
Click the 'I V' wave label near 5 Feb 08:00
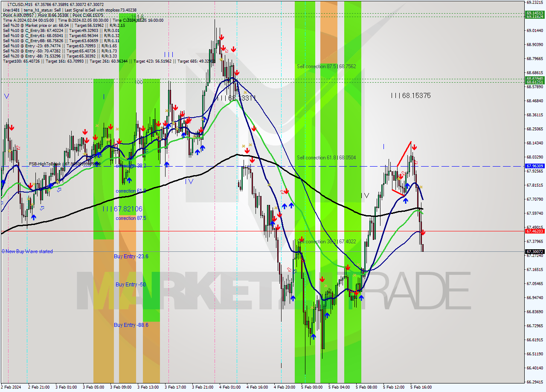pos(365,196)
